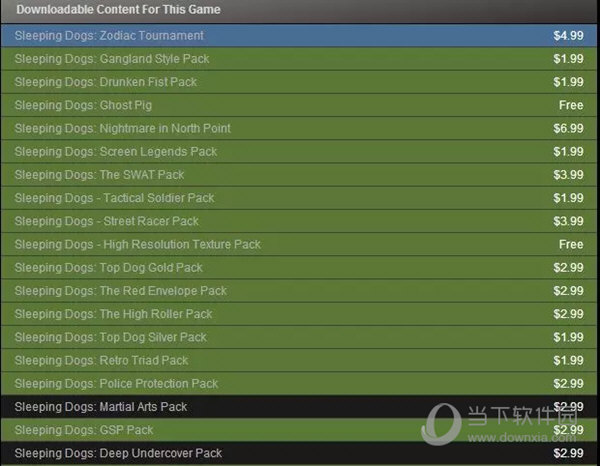Open Nightmare in North Point DLC
Image resolution: width=600 pixels, height=466 pixels.
(299, 128)
